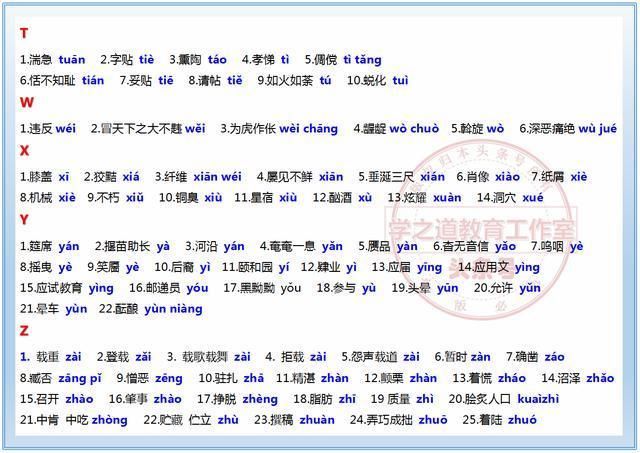The width and height of the screenshot is (640, 453).
Task: Select entry '1. 载重 zài'
Action: coord(51,357)
